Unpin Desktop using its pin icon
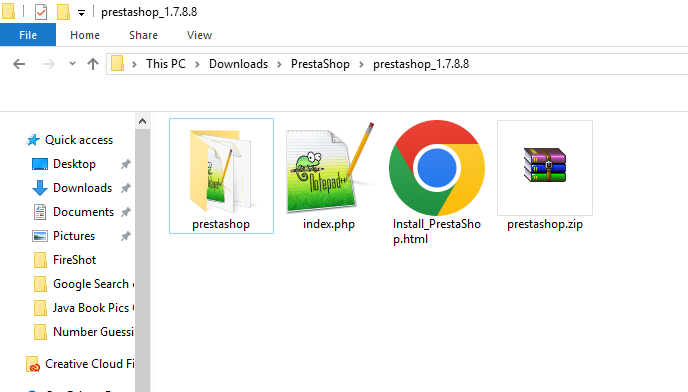The image size is (688, 392). pyautogui.click(x=125, y=164)
